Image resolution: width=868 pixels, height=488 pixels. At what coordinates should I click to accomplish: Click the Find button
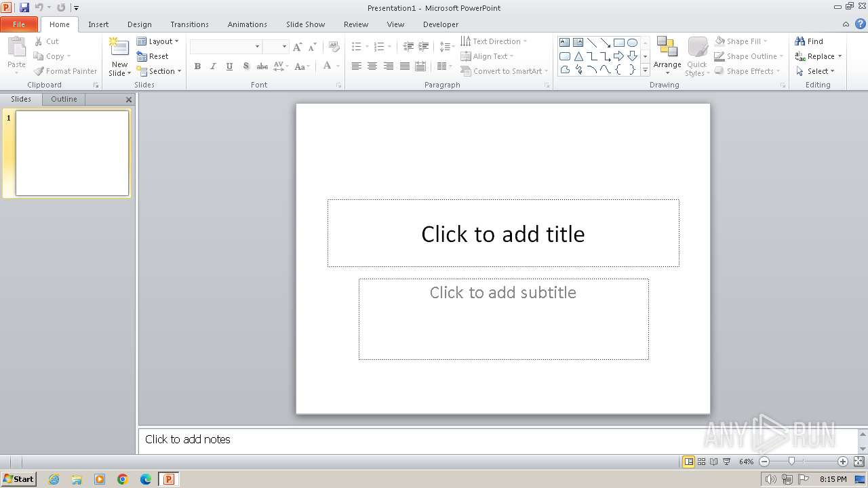point(809,41)
